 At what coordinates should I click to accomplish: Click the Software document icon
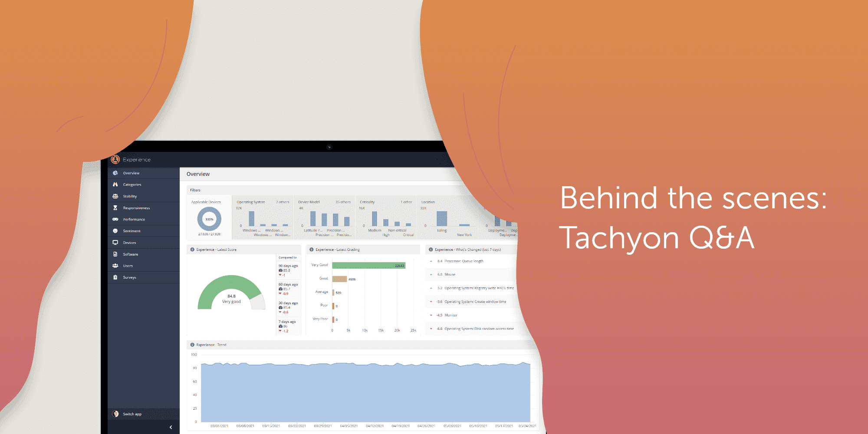[115, 254]
